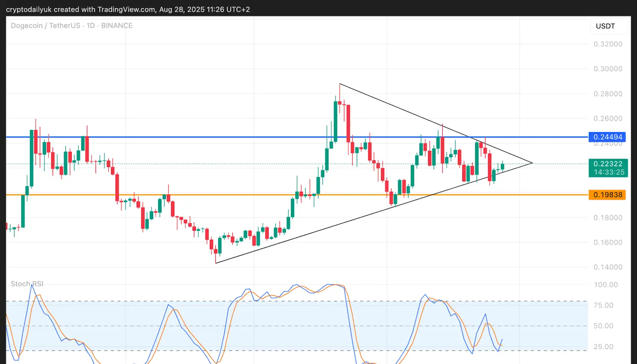Viewport: 637px width, 364px height.
Task: Click the 50.00 Stoch RSI axis value
Action: click(x=604, y=326)
